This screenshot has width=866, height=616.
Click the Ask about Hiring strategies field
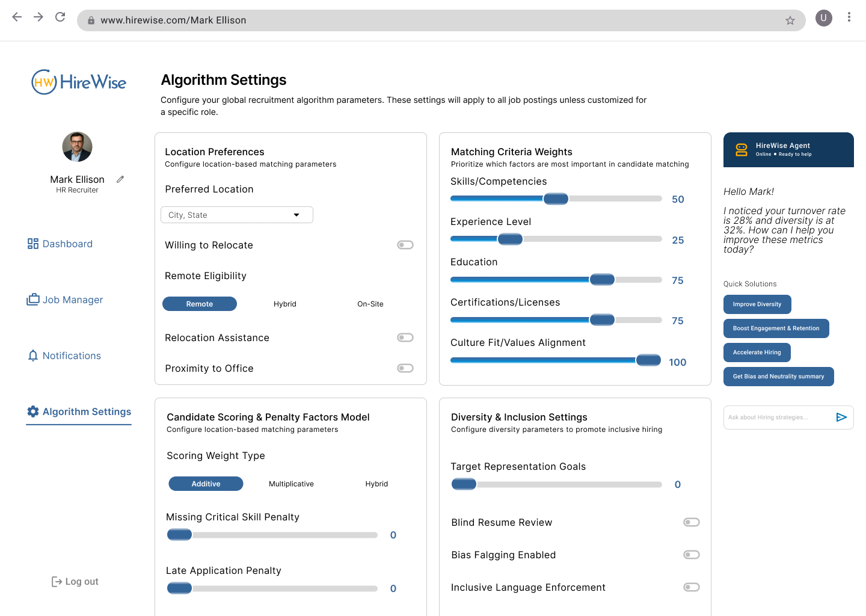coord(776,417)
